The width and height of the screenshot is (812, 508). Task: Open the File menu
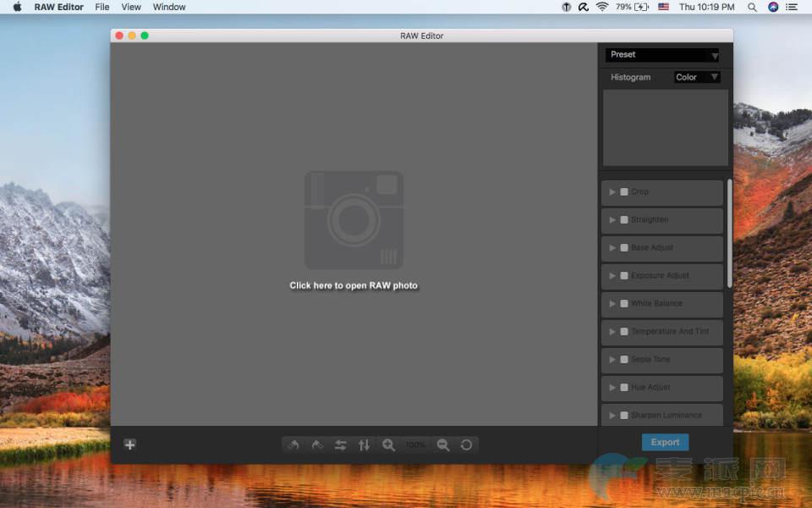[x=102, y=7]
